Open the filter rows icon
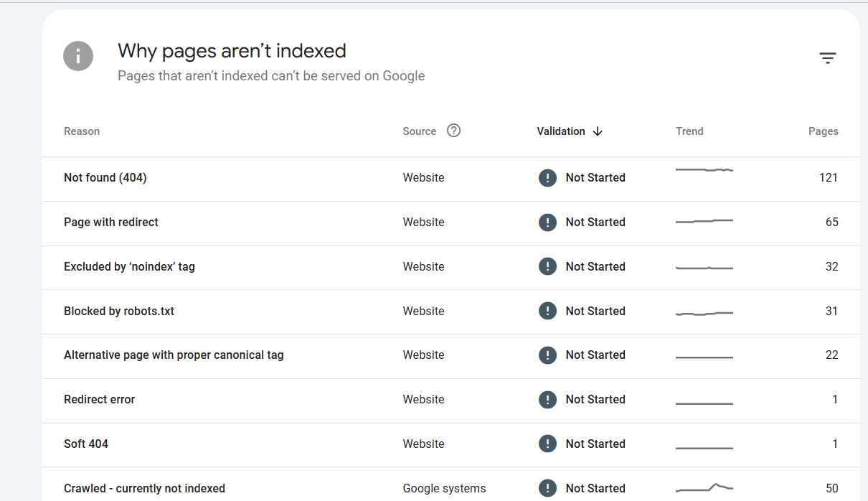This screenshot has width=868, height=501. pyautogui.click(x=828, y=58)
